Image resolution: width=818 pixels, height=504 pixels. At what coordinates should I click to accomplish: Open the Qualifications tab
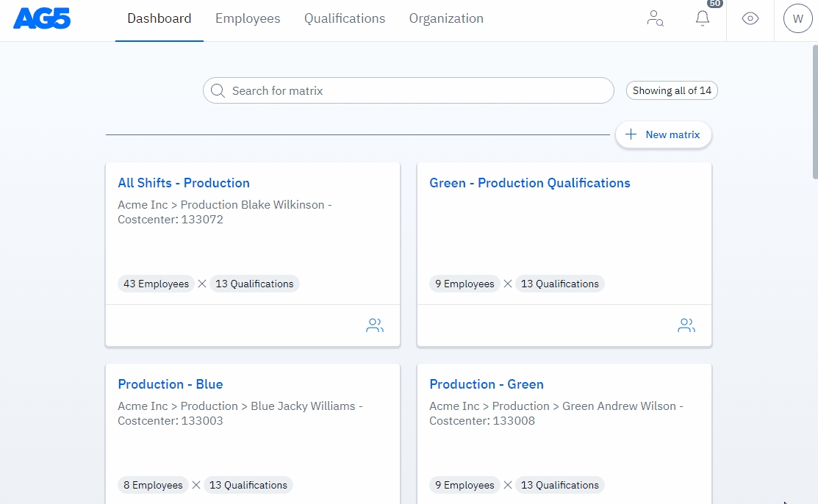click(x=345, y=19)
